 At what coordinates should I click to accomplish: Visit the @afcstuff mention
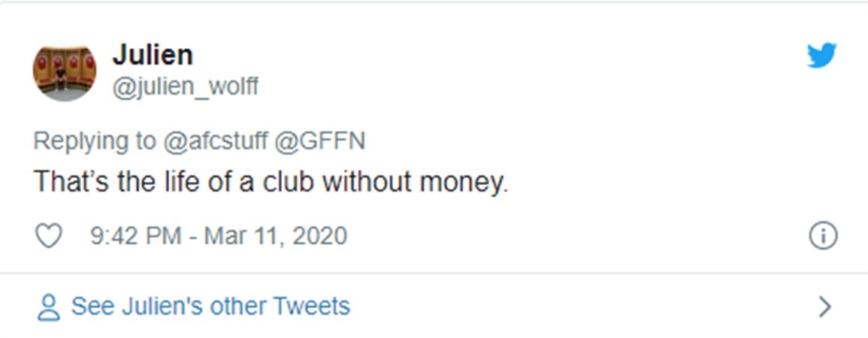click(x=216, y=141)
